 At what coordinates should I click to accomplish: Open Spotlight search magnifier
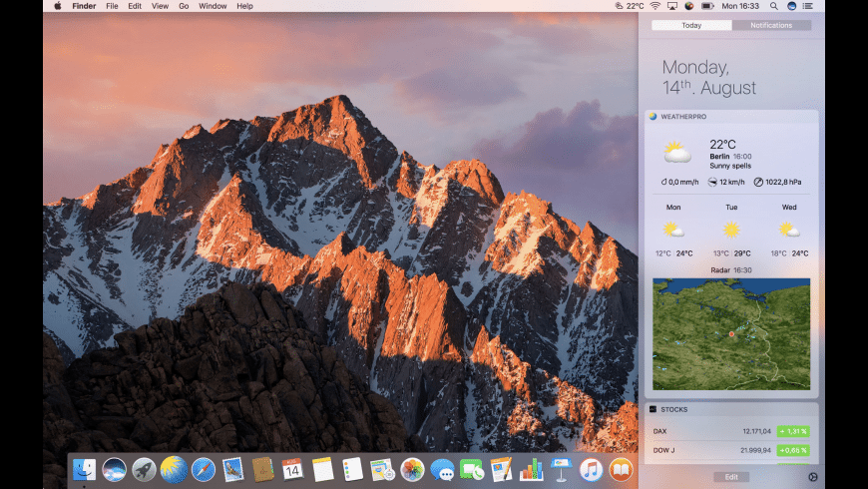pyautogui.click(x=773, y=6)
